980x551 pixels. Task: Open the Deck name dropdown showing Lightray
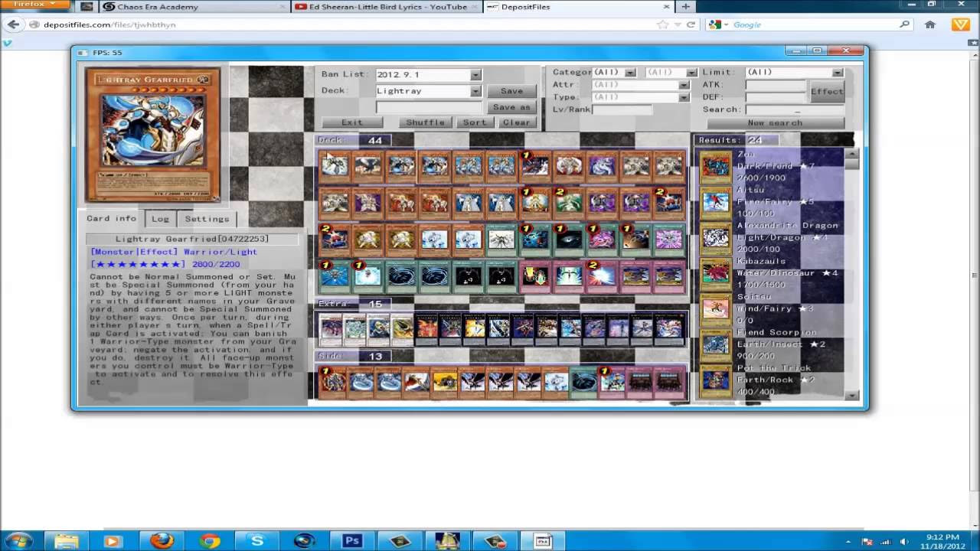pyautogui.click(x=475, y=90)
